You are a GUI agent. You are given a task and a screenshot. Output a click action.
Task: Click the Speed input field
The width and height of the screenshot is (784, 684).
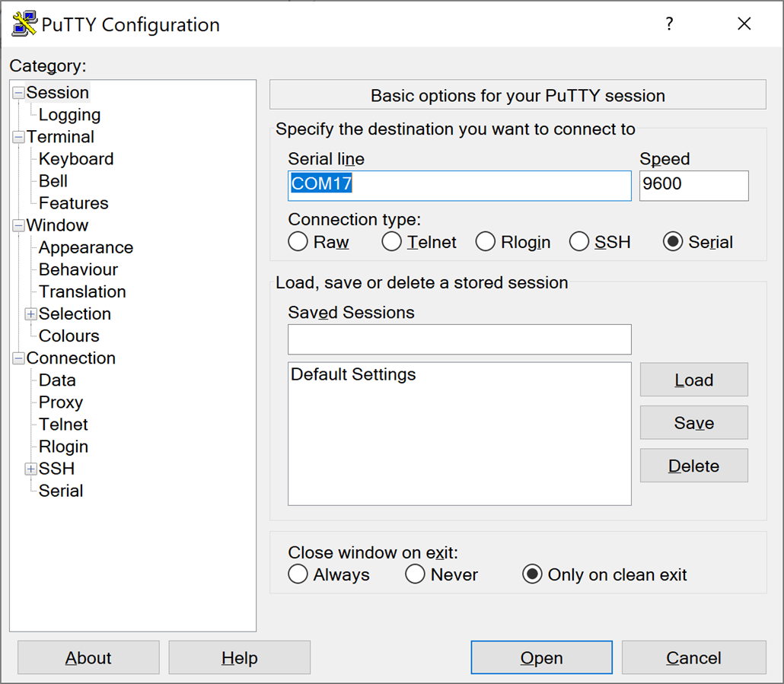(x=693, y=185)
